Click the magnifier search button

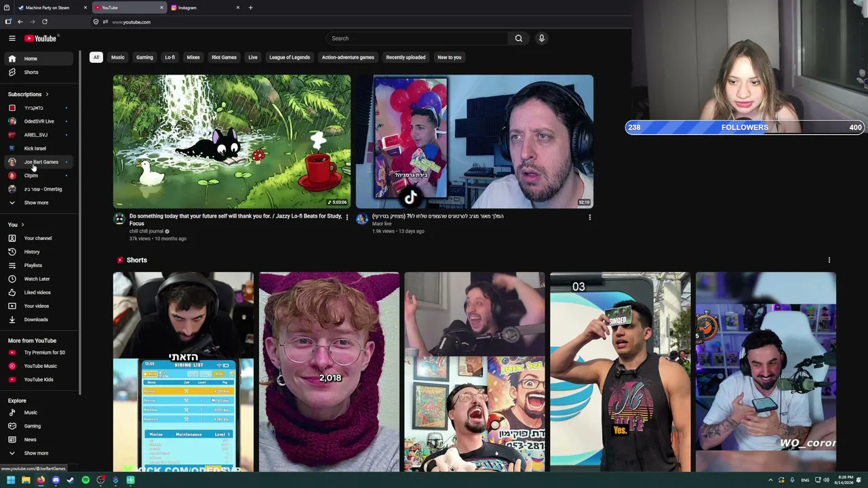pyautogui.click(x=519, y=38)
